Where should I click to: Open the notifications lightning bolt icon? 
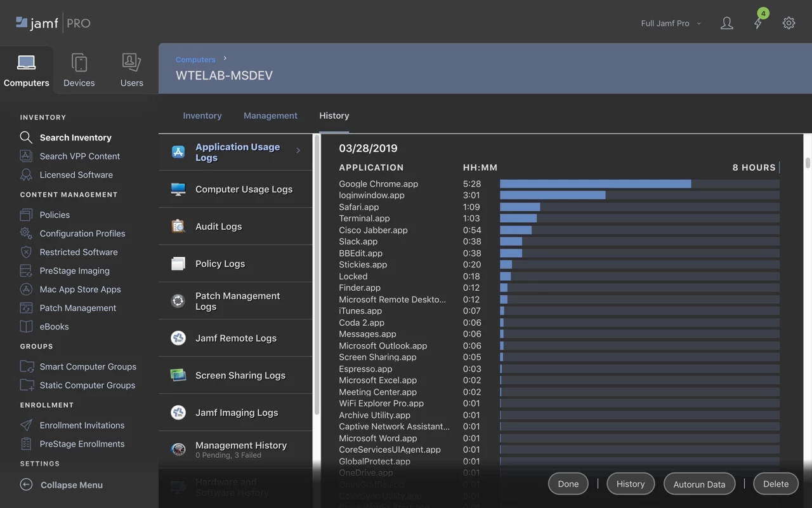[x=758, y=23]
